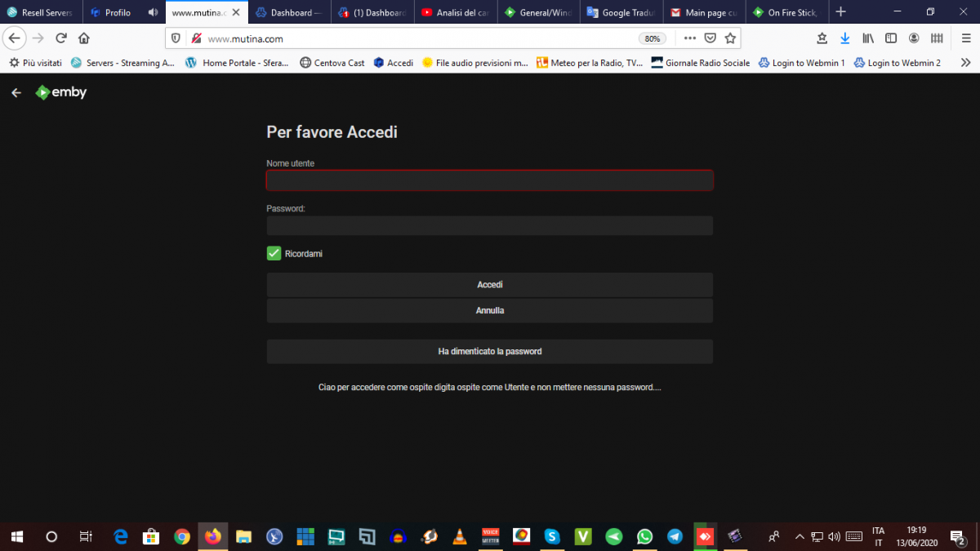
Task: Open the Firefox downloads panel
Action: click(x=845, y=38)
